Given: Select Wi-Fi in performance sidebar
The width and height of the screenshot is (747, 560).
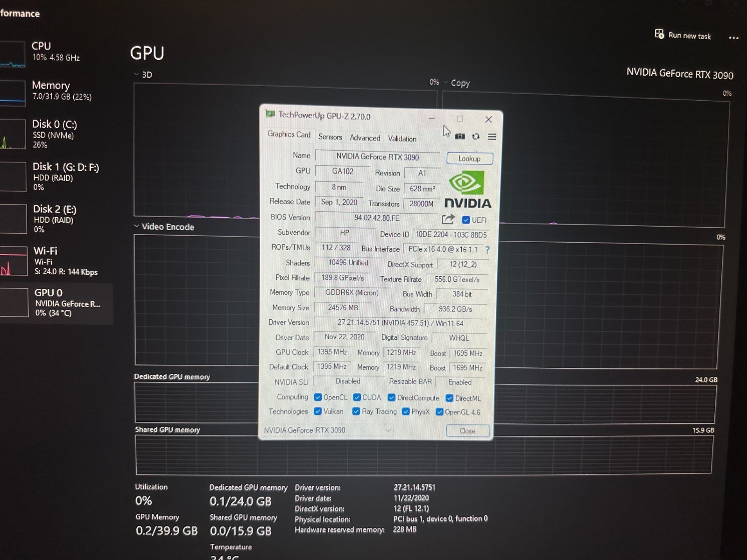Looking at the screenshot, I should pos(56,261).
